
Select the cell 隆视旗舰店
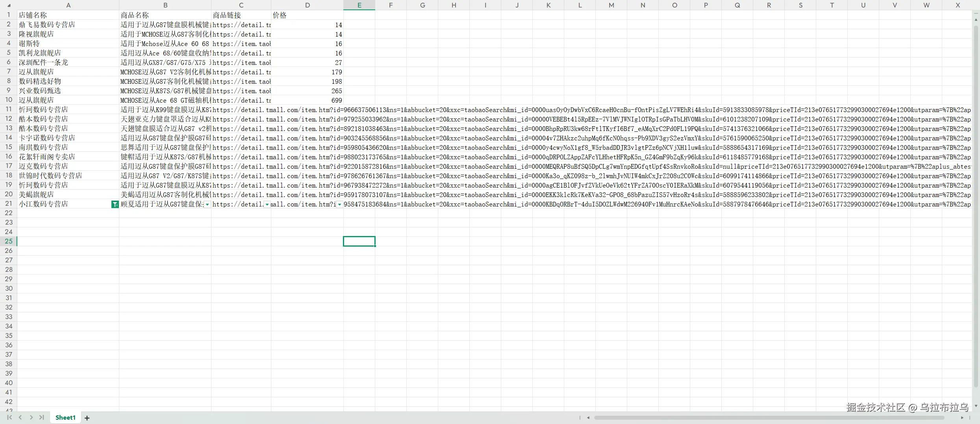click(x=68, y=34)
